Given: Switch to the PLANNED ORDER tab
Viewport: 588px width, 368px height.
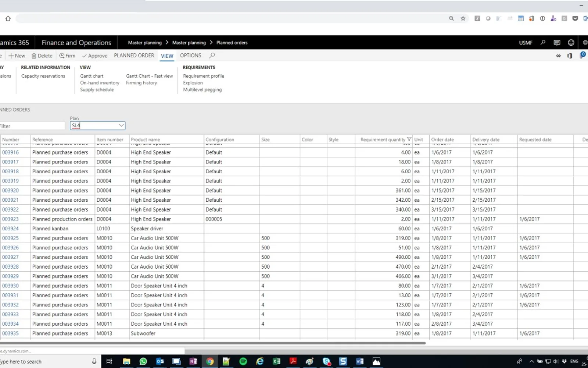Looking at the screenshot, I should tap(134, 56).
